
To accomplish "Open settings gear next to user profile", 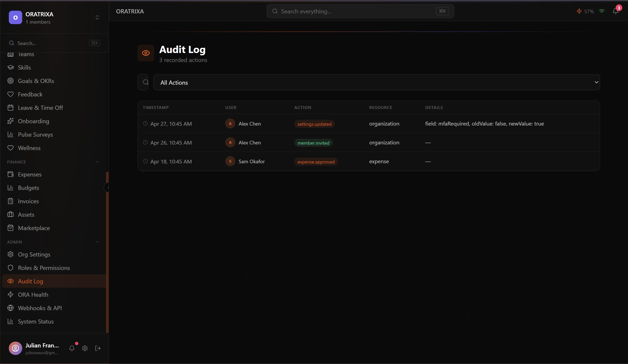I will pos(85,348).
